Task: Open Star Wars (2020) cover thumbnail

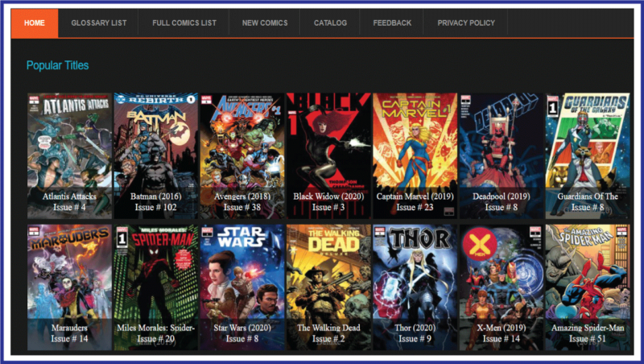Action: 242,287
